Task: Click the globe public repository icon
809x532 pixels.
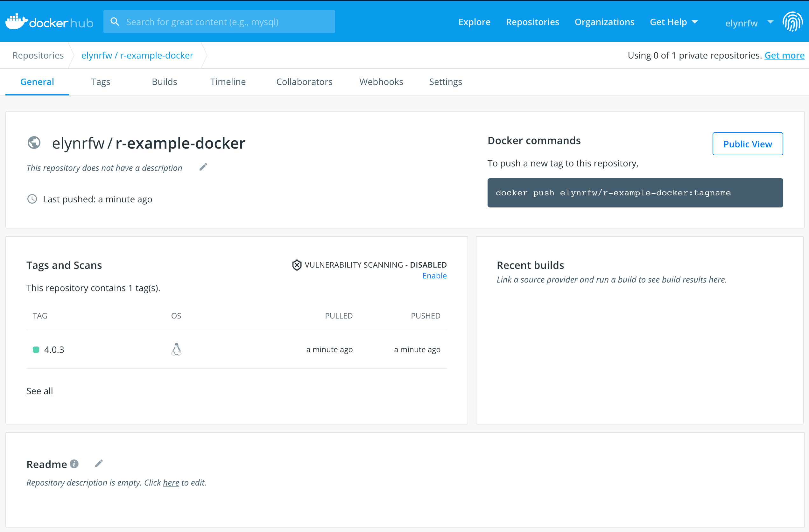Action: pos(34,143)
